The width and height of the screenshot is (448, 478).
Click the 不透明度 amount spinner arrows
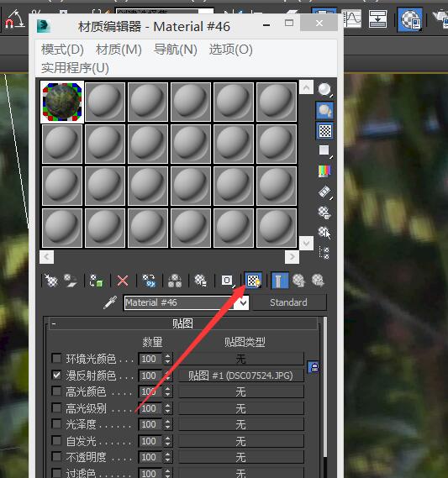(x=167, y=457)
